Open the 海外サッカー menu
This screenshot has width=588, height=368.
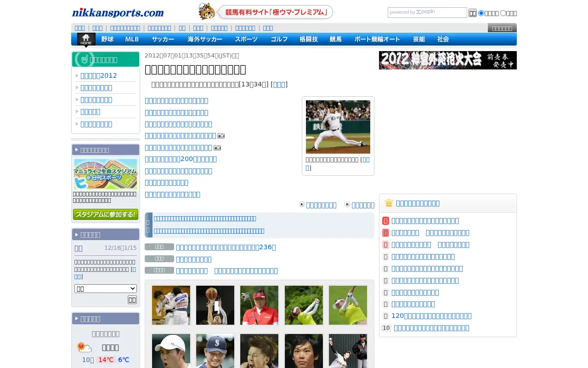[x=205, y=39]
